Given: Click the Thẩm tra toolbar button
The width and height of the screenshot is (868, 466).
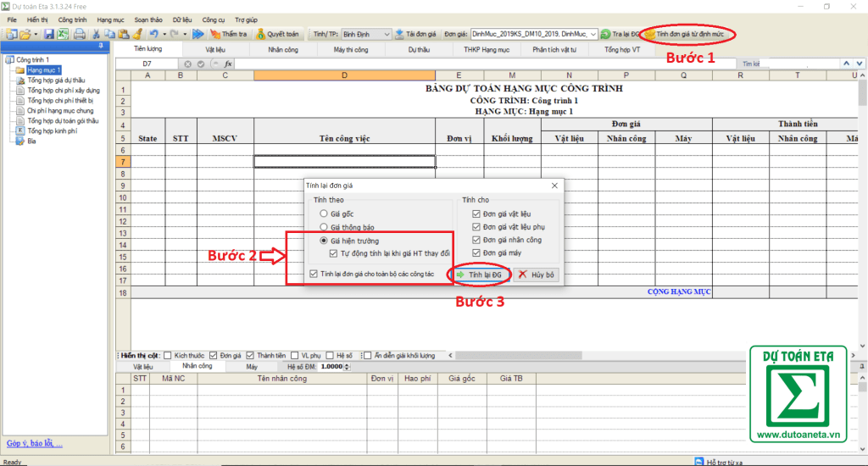Looking at the screenshot, I should click(x=229, y=34).
